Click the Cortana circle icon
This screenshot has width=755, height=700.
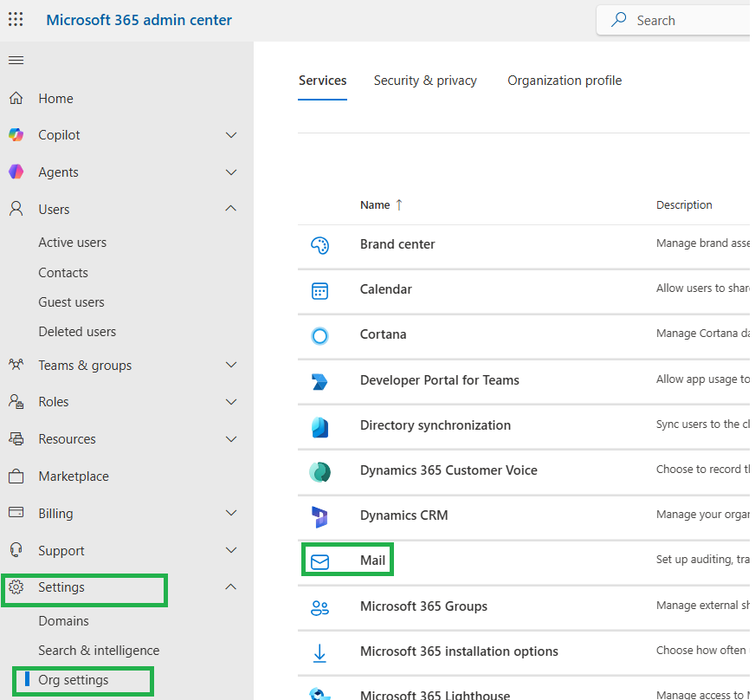(319, 336)
